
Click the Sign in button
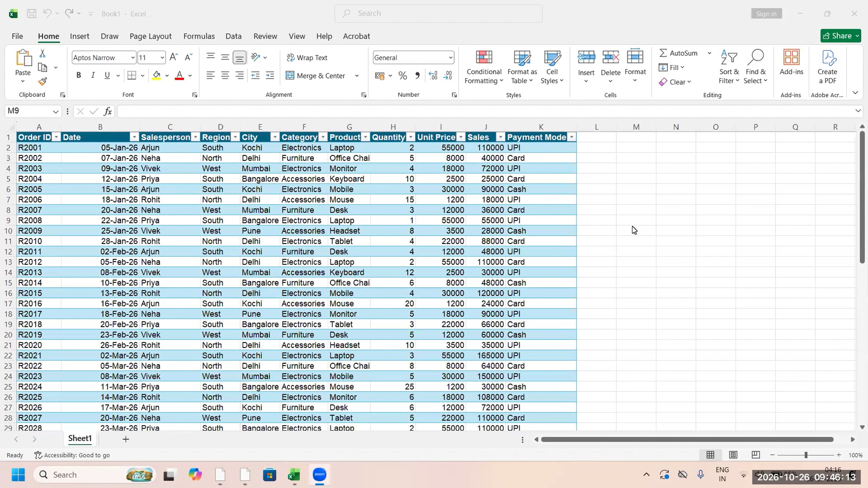coord(766,14)
